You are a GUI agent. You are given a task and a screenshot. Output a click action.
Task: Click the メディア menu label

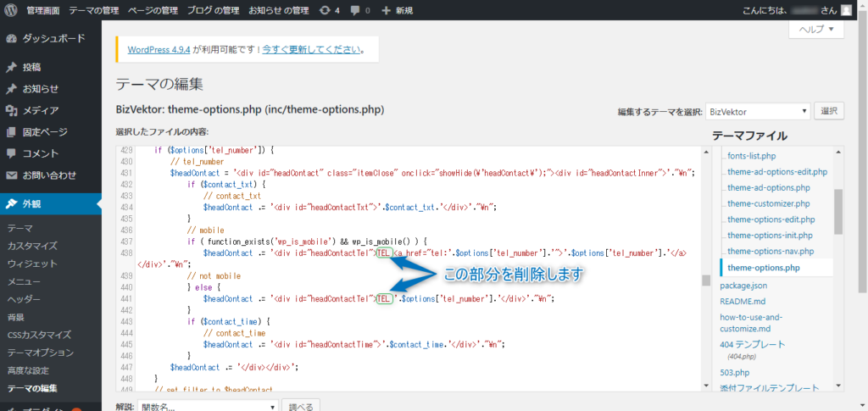[41, 111]
